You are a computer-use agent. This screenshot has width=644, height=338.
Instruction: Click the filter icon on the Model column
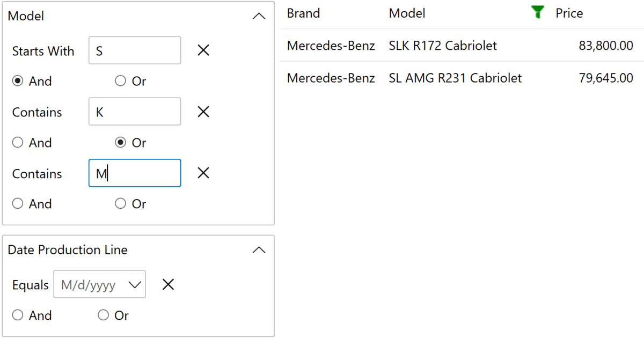(x=537, y=12)
